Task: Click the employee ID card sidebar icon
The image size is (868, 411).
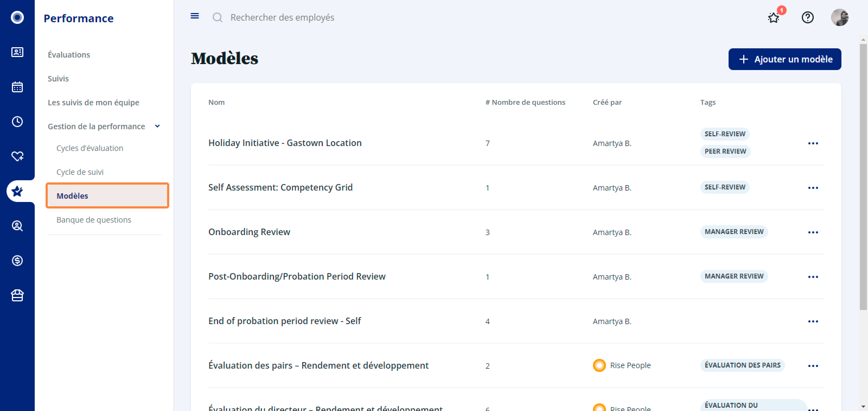Action: 17,52
